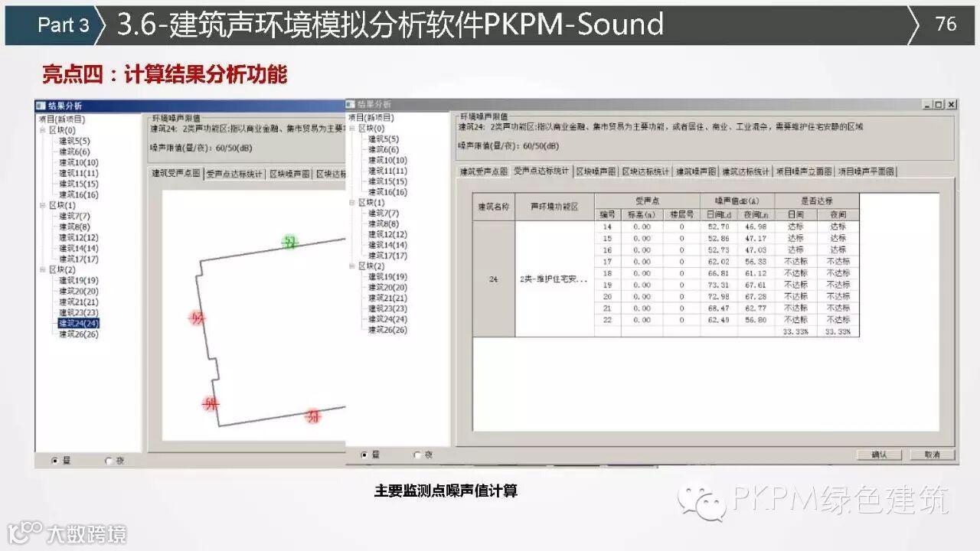The width and height of the screenshot is (980, 551).
Task: Click the 62.77 nighttime value in row 21
Action: [x=756, y=308]
